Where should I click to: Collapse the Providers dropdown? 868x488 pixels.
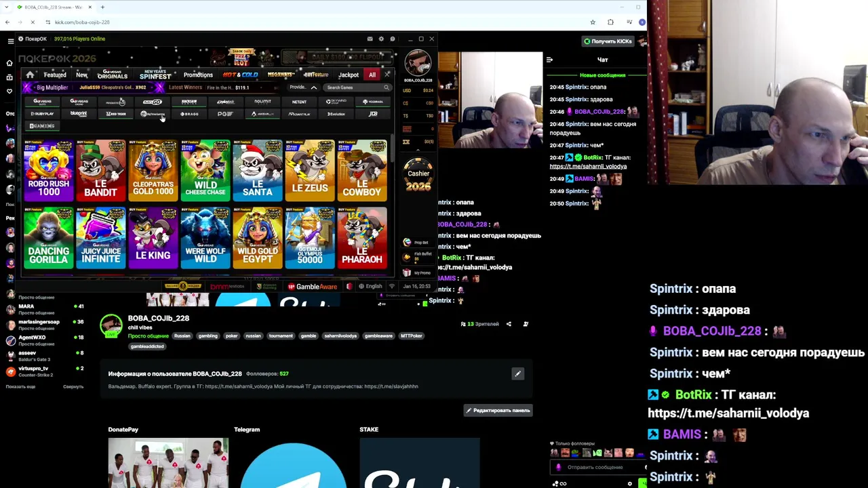pos(303,87)
